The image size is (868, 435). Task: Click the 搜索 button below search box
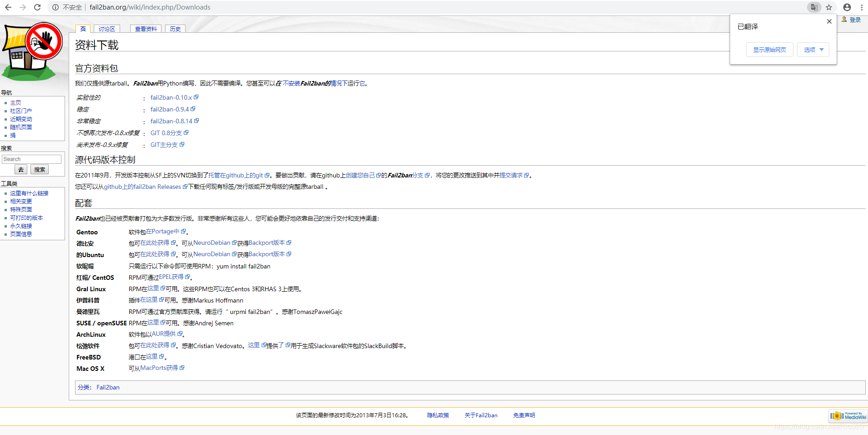[x=40, y=170]
